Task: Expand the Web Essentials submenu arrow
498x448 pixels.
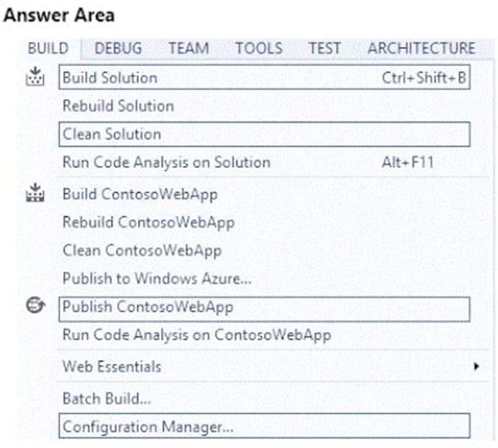Action: [x=476, y=366]
